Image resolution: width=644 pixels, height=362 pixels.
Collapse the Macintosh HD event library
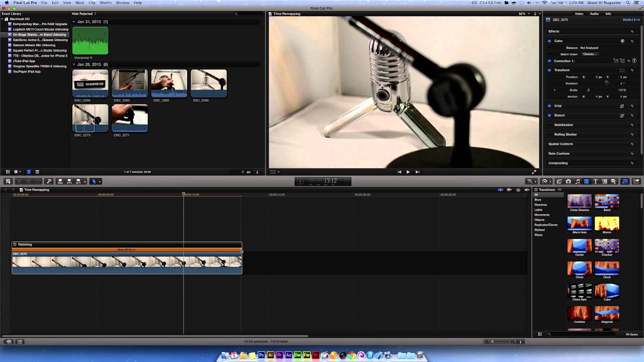coord(2,19)
